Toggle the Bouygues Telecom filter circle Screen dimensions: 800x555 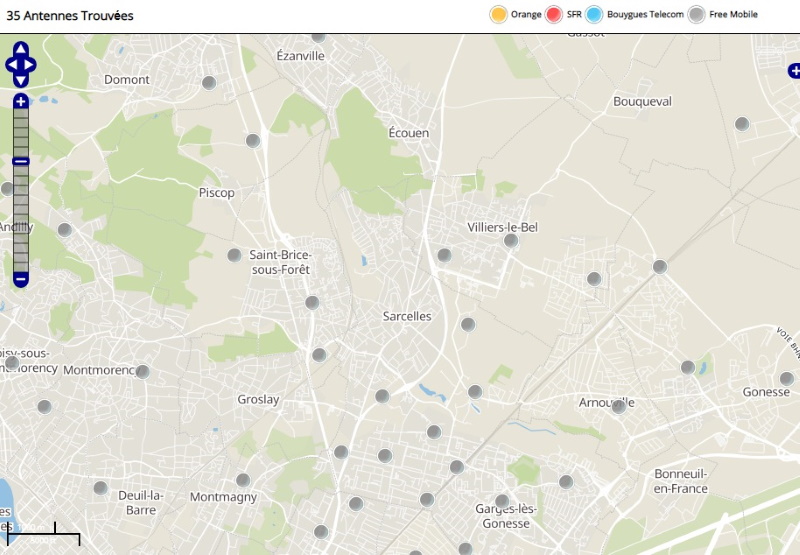coord(595,14)
